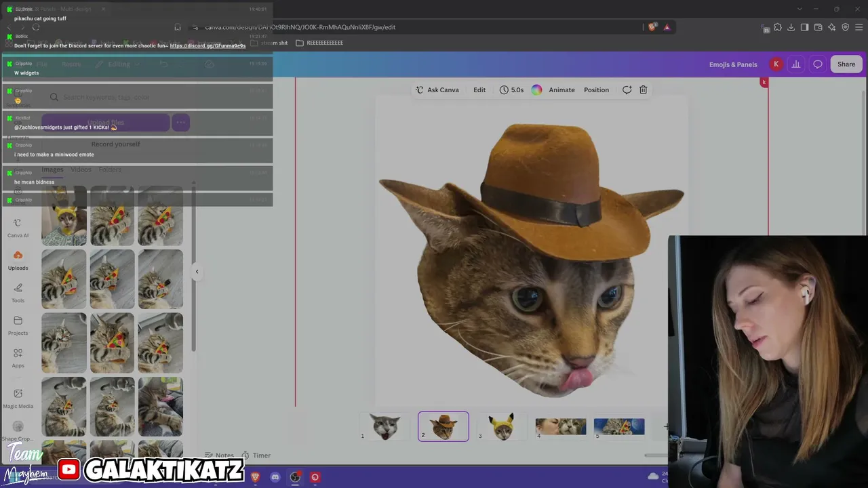Click the Animate button

click(x=561, y=89)
